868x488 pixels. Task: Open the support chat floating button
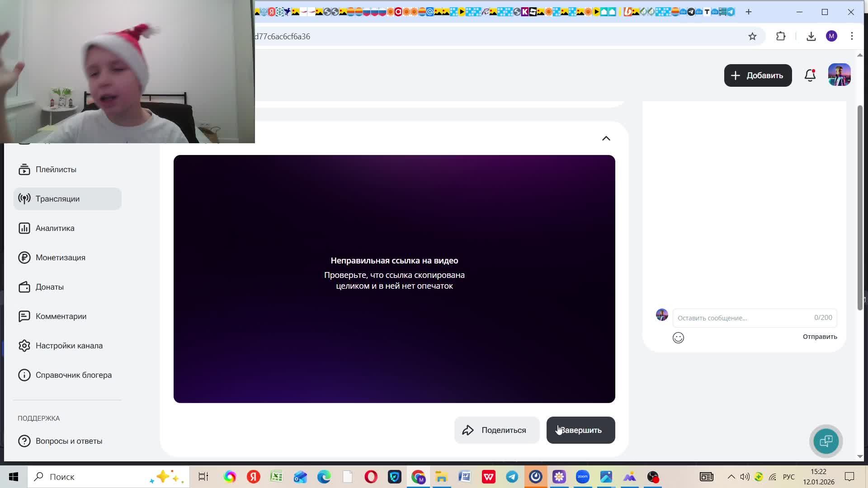(x=826, y=441)
